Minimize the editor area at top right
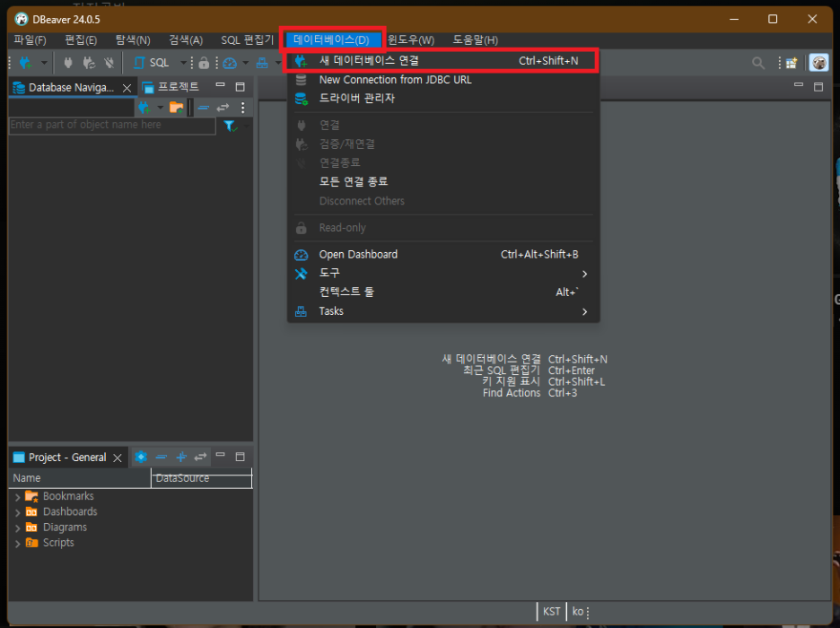 pos(798,84)
